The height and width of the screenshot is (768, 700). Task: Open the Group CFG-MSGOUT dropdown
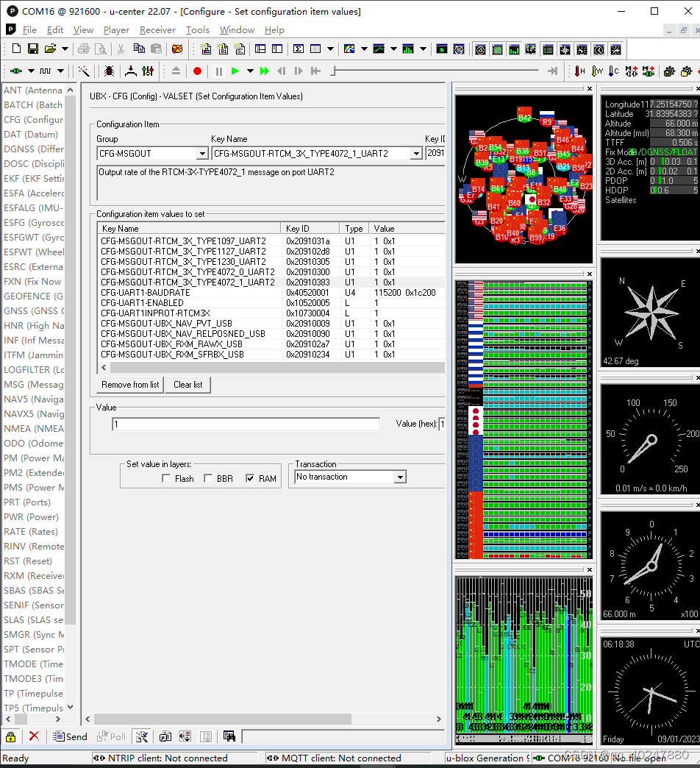pyautogui.click(x=202, y=154)
